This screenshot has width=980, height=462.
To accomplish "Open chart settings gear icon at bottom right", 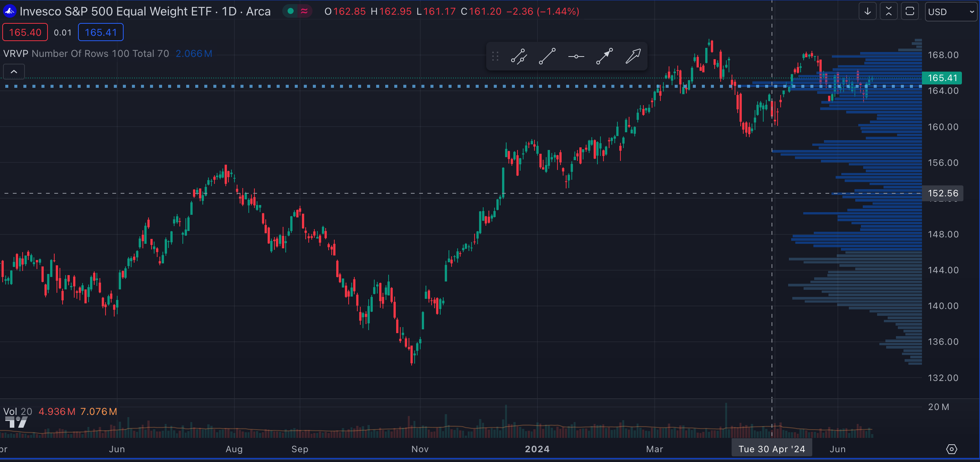I will tap(951, 449).
